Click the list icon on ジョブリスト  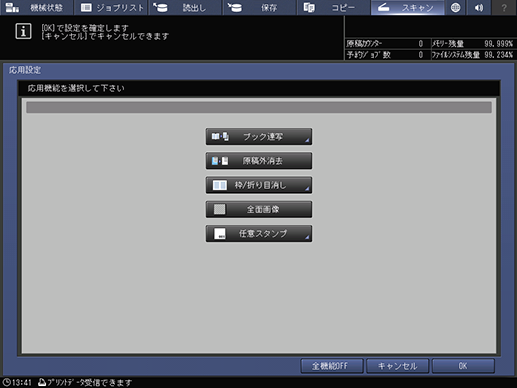[x=86, y=7]
